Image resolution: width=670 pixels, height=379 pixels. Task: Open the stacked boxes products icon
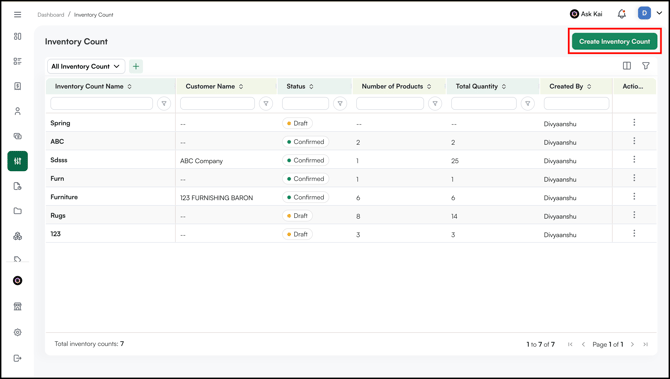[x=18, y=236]
